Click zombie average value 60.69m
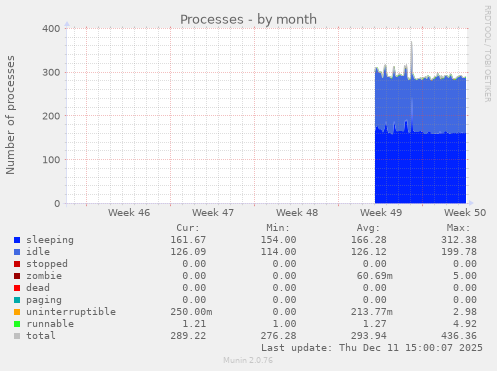Viewport: 497px width, 371px height. click(x=375, y=276)
